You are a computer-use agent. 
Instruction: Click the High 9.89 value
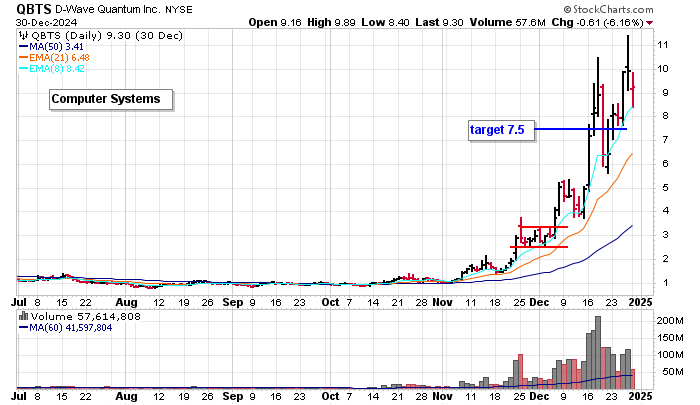click(331, 22)
